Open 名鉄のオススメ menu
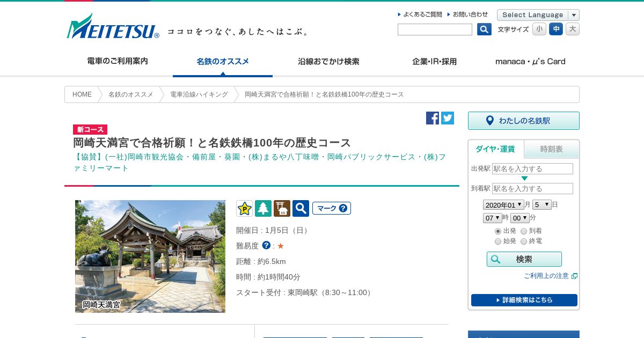Image resolution: width=644 pixels, height=338 pixels. [223, 61]
